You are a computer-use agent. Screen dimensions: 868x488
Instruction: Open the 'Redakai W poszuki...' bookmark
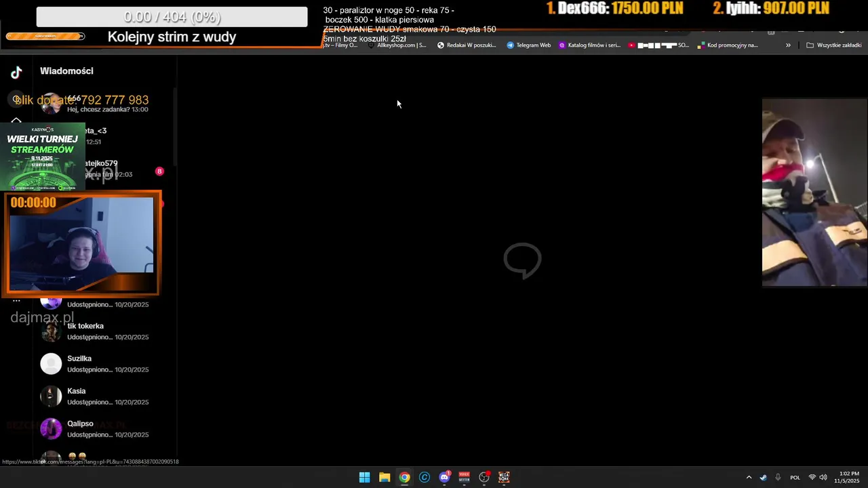[467, 45]
